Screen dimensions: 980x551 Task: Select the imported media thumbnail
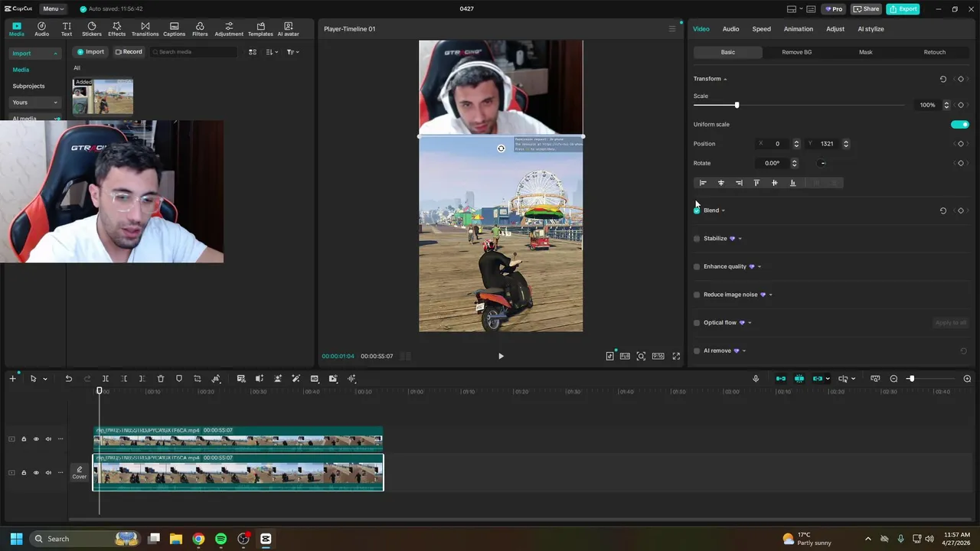pos(103,96)
